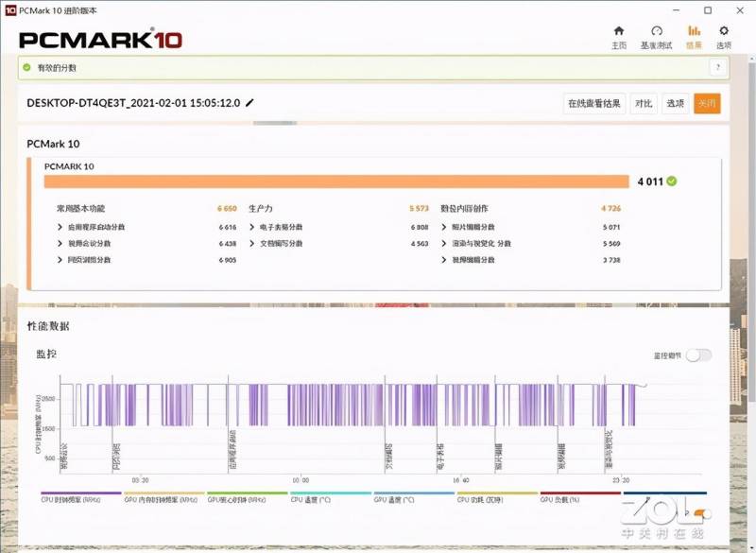This screenshot has height=553, width=756.
Task: Click the green valid score checkmark icon
Action: 27,67
